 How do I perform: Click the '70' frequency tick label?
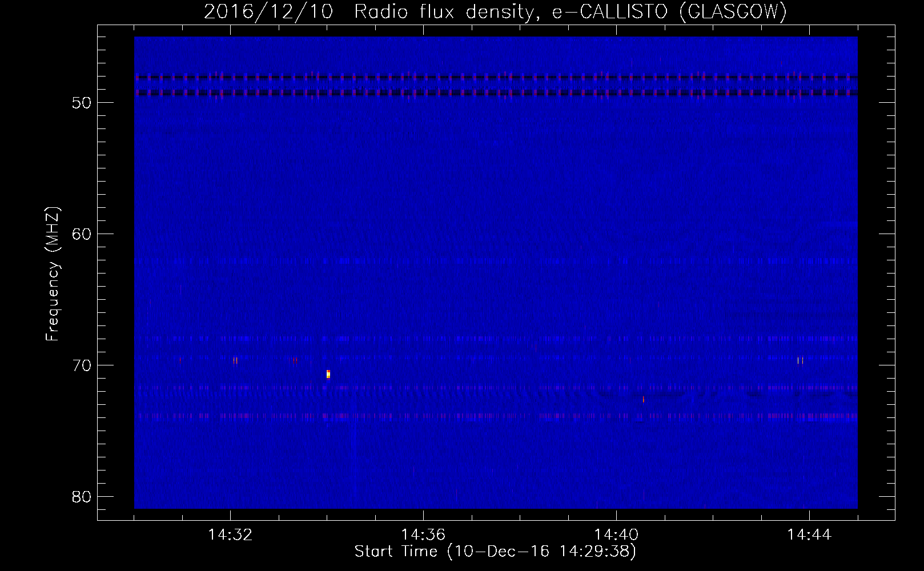tap(82, 365)
